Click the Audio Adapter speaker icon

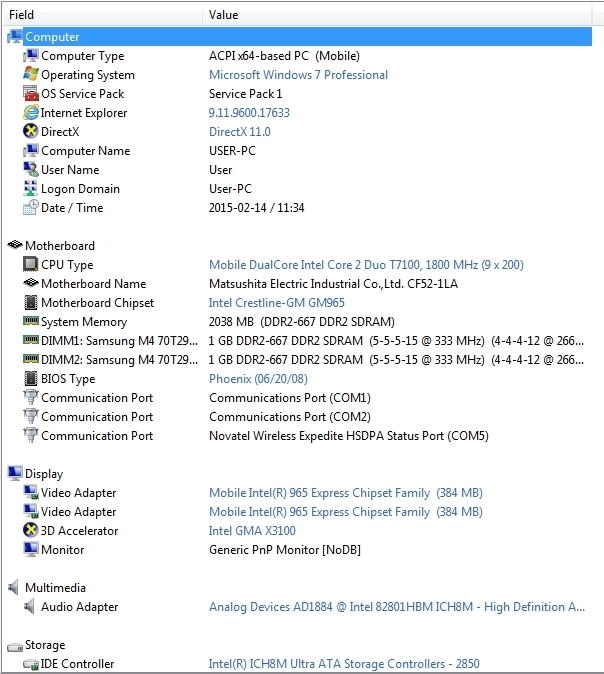pos(29,607)
